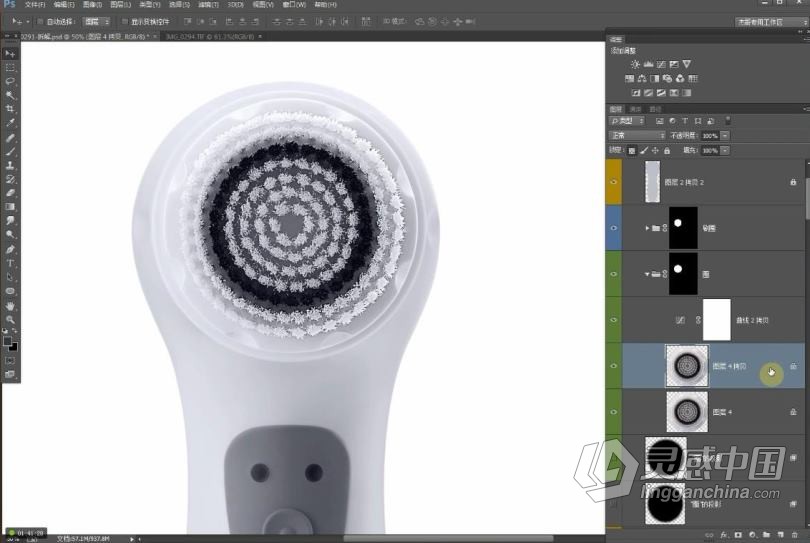Toggle the layer filter on/off switch

click(x=728, y=121)
